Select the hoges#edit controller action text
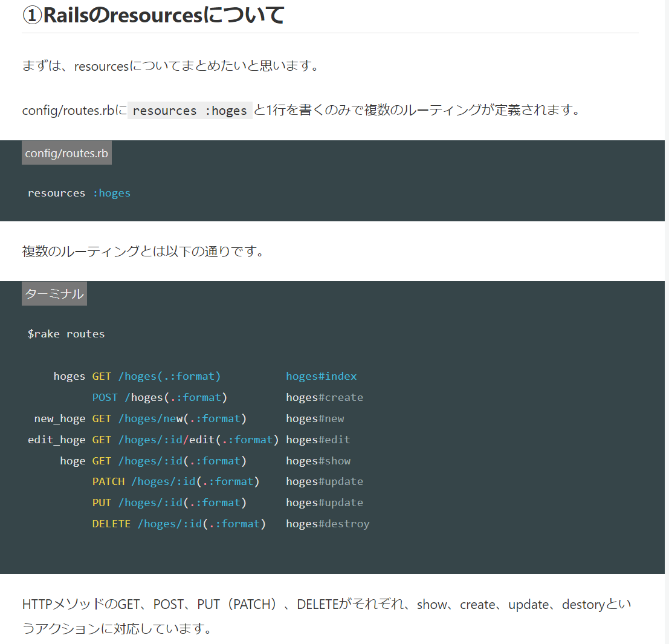The image size is (669, 644). click(318, 440)
